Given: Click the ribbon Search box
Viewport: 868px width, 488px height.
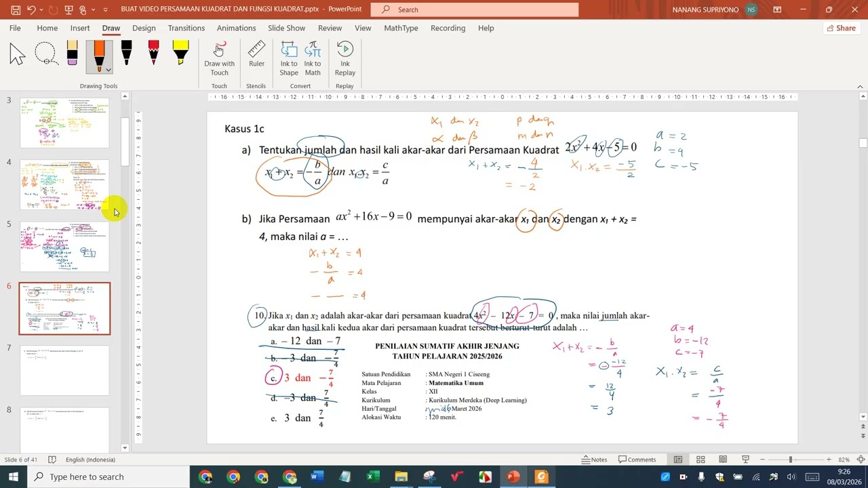Looking at the screenshot, I should pyautogui.click(x=475, y=9).
